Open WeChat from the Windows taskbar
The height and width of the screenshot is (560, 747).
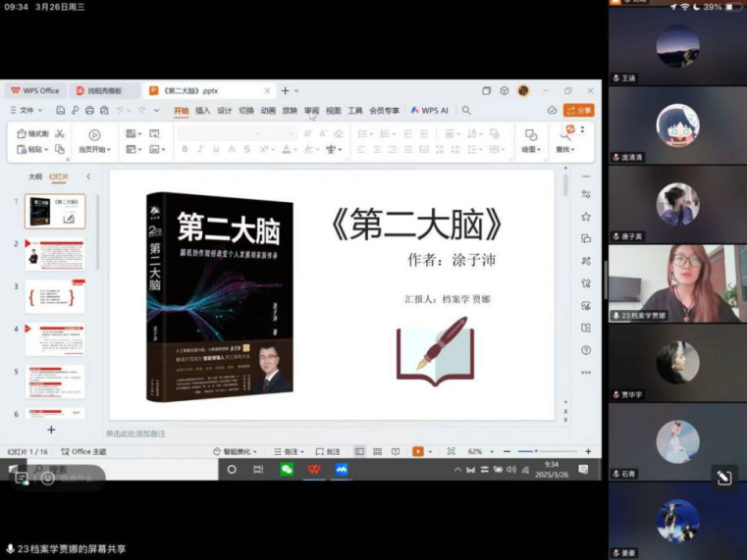coord(287,470)
